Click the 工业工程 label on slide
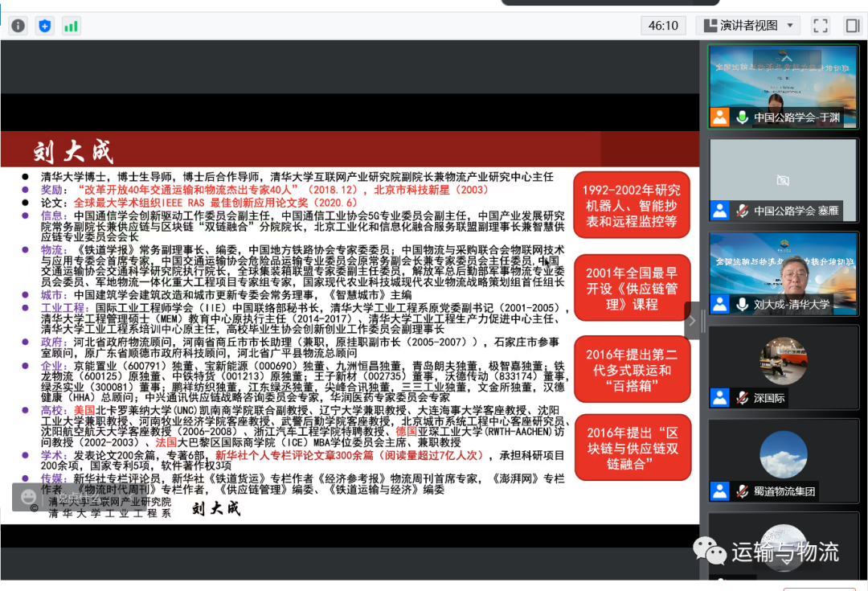This screenshot has height=591, width=868. point(64,308)
